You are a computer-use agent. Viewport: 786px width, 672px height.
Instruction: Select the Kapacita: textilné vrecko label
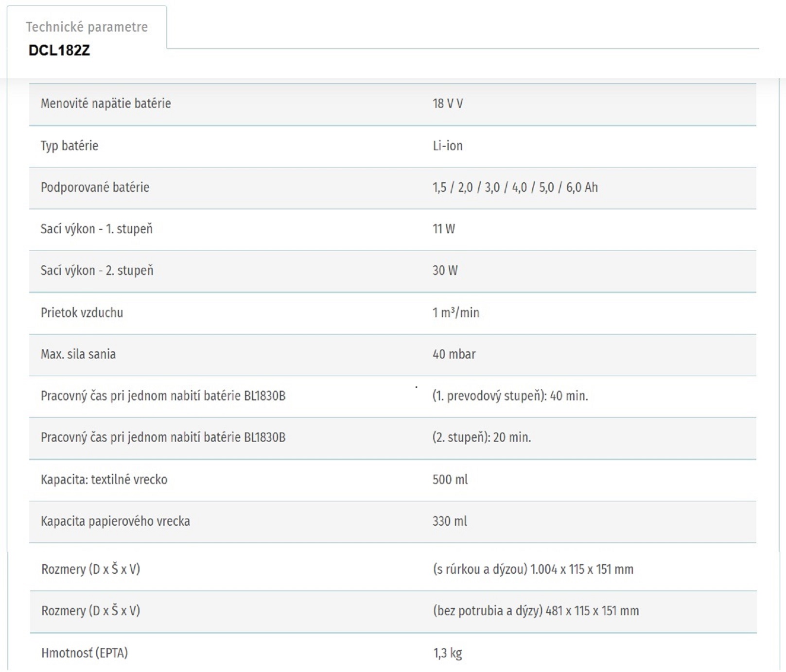104,480
